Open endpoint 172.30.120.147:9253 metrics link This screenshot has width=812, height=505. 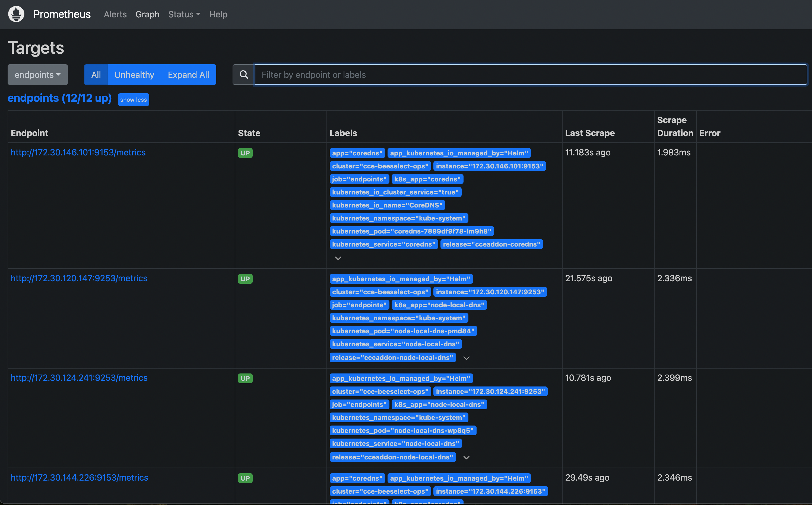(x=79, y=278)
